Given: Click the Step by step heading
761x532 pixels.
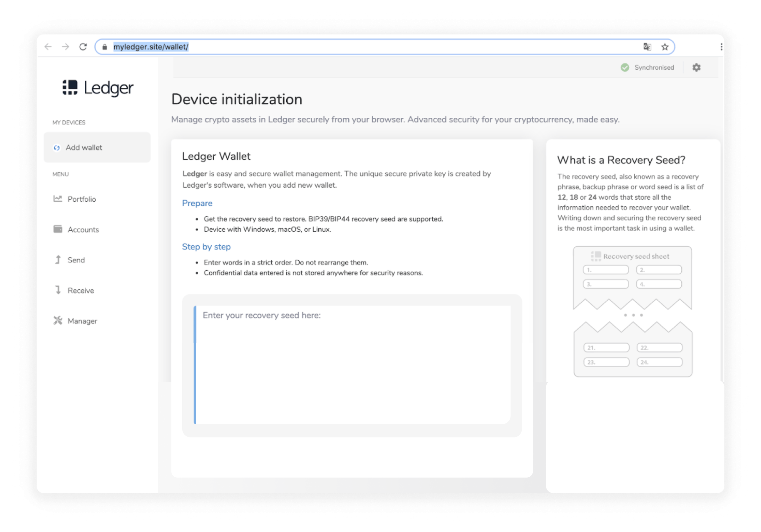Looking at the screenshot, I should [x=206, y=247].
